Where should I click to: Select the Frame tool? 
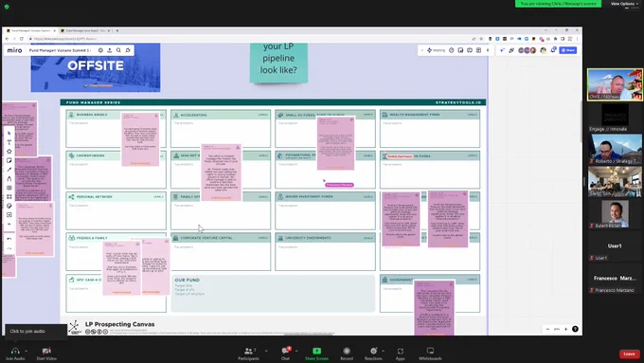tap(9, 196)
